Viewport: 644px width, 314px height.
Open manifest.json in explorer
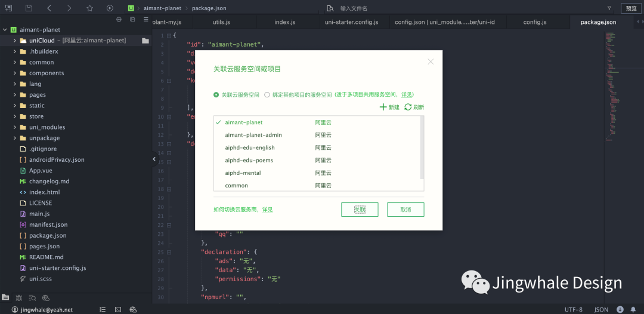pos(48,224)
